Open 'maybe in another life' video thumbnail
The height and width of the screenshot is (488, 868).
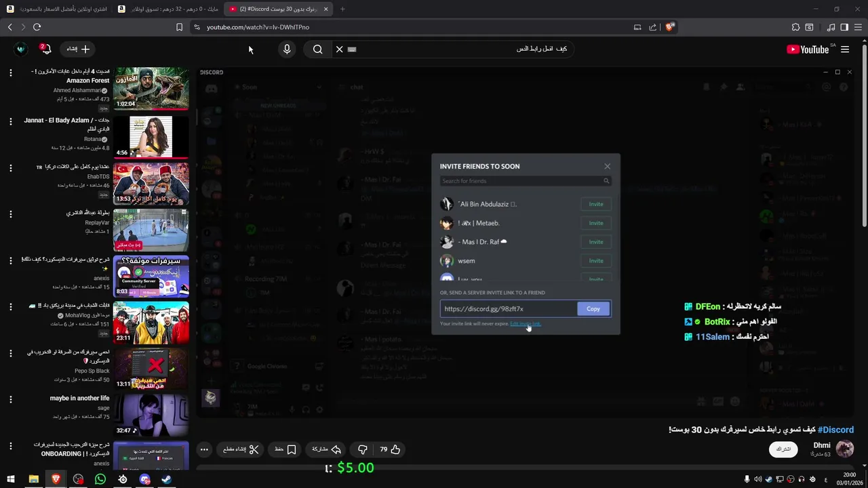pos(151,415)
